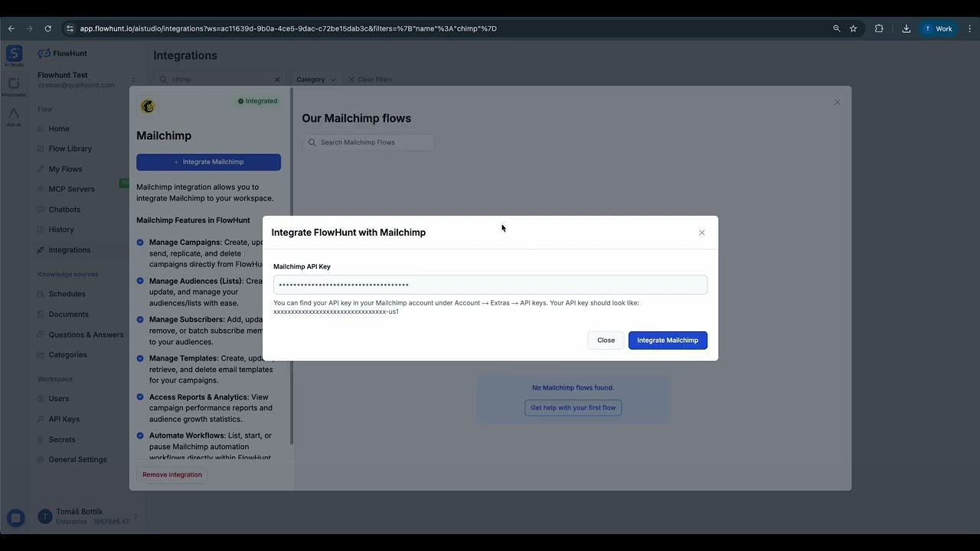Open Users in sidebar

(58, 399)
